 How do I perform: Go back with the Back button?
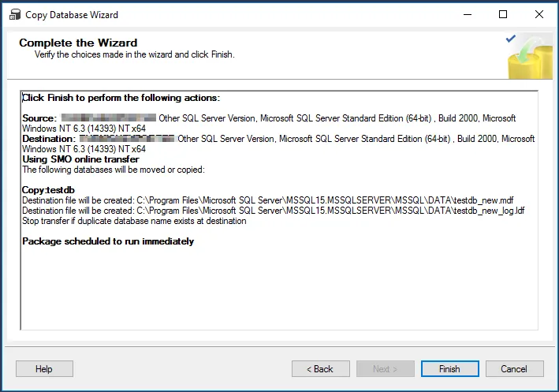tap(321, 368)
